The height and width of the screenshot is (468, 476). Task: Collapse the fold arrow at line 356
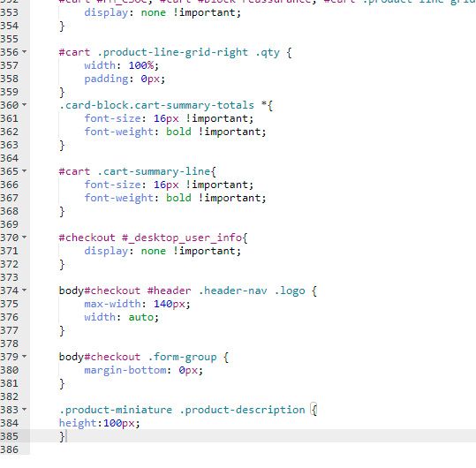25,52
